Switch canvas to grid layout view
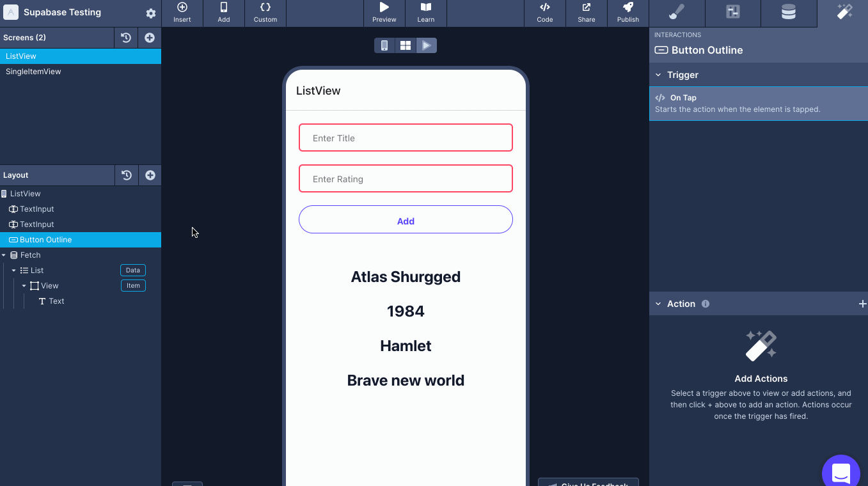The width and height of the screenshot is (868, 486). 406,45
